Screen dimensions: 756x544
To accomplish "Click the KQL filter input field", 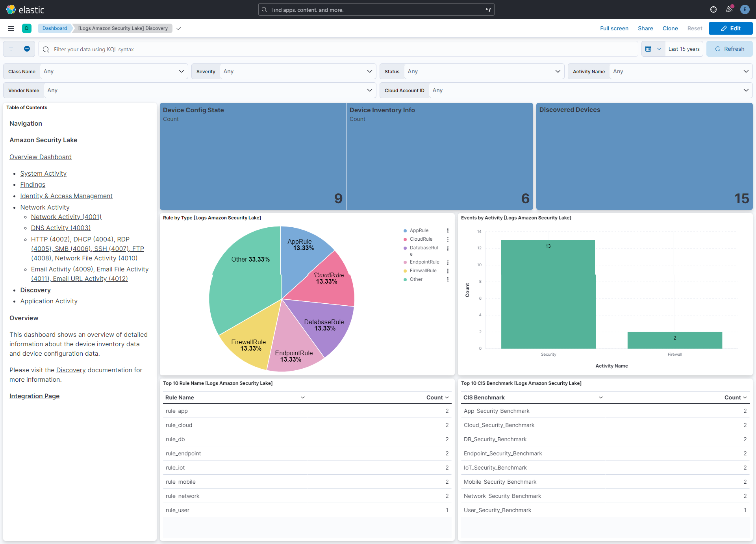I will pos(339,49).
